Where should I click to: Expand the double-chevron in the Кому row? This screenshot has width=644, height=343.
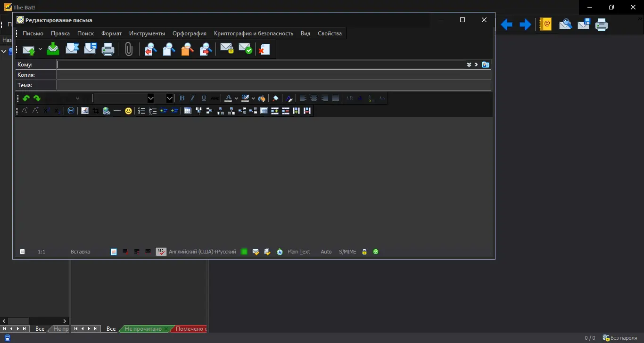pyautogui.click(x=469, y=65)
